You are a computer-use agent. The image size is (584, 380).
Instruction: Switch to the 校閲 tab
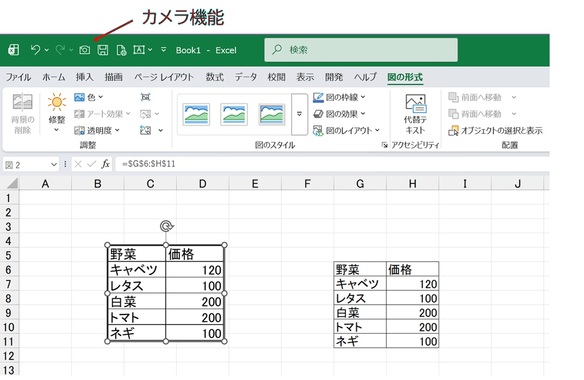(276, 77)
